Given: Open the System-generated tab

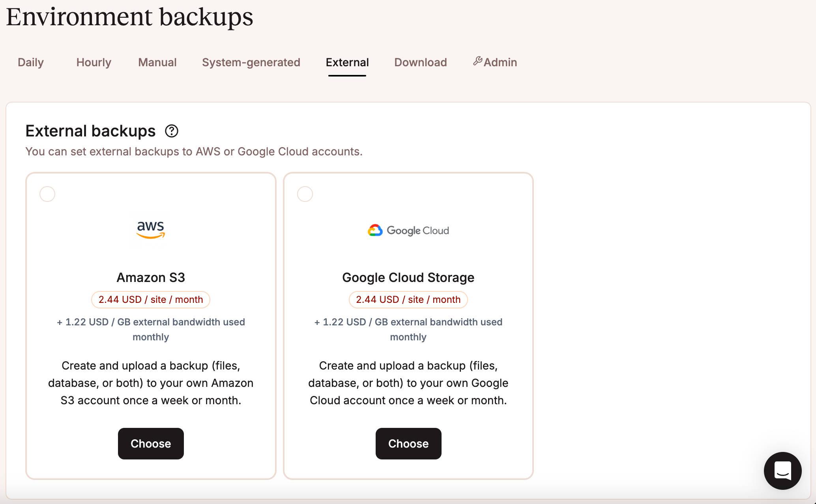Looking at the screenshot, I should pyautogui.click(x=251, y=62).
